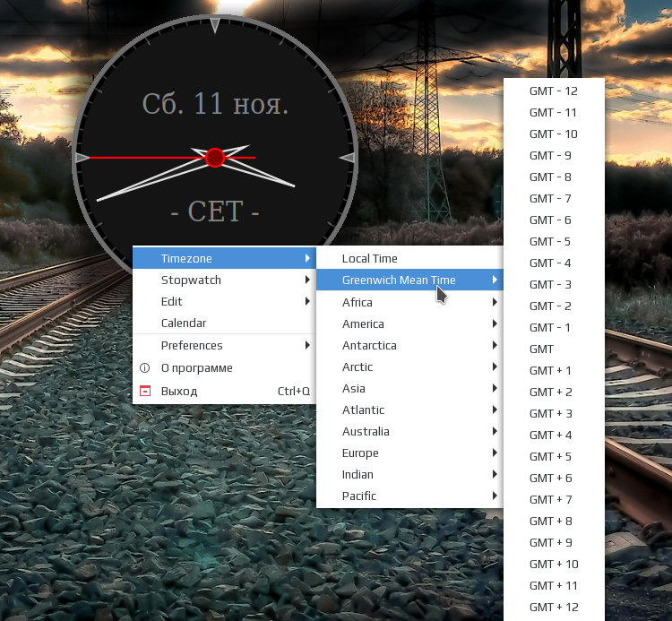This screenshot has height=621, width=672.
Task: Set timezone to GMT + 1
Action: point(554,370)
